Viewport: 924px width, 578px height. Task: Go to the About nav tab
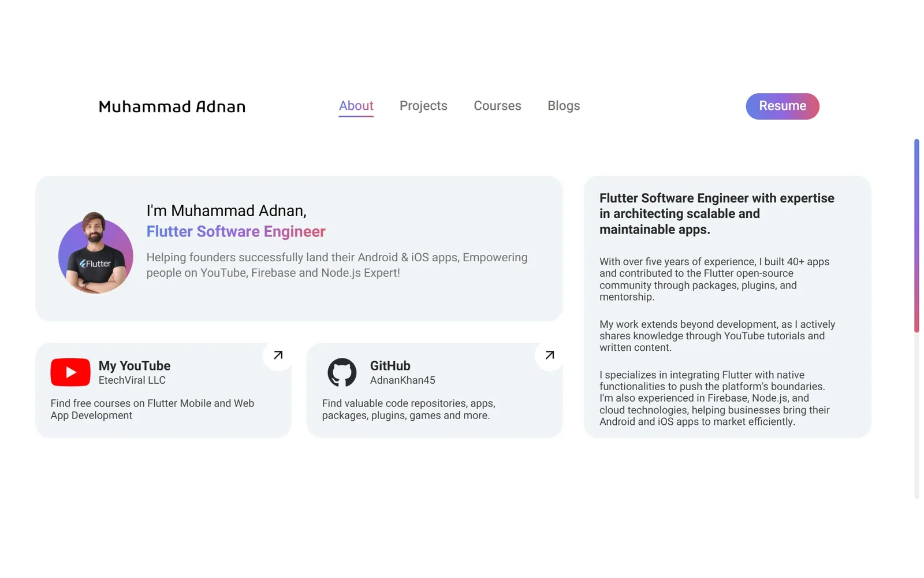[x=356, y=106]
